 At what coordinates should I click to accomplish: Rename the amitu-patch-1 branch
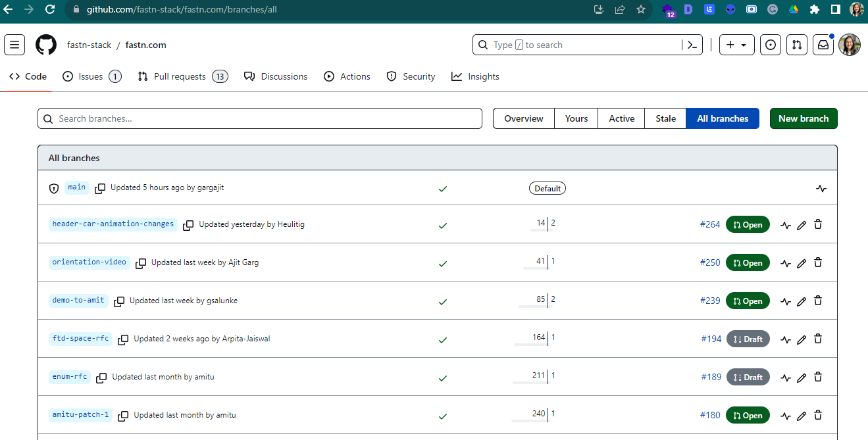point(802,416)
